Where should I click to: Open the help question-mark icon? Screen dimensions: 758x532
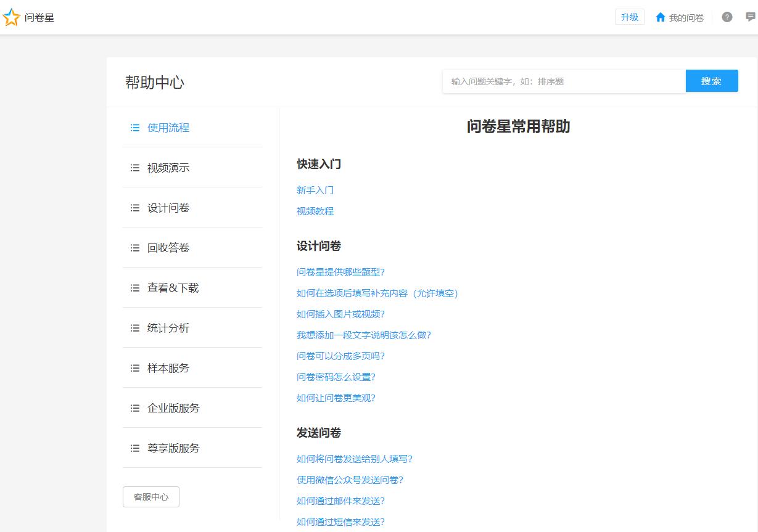point(727,17)
